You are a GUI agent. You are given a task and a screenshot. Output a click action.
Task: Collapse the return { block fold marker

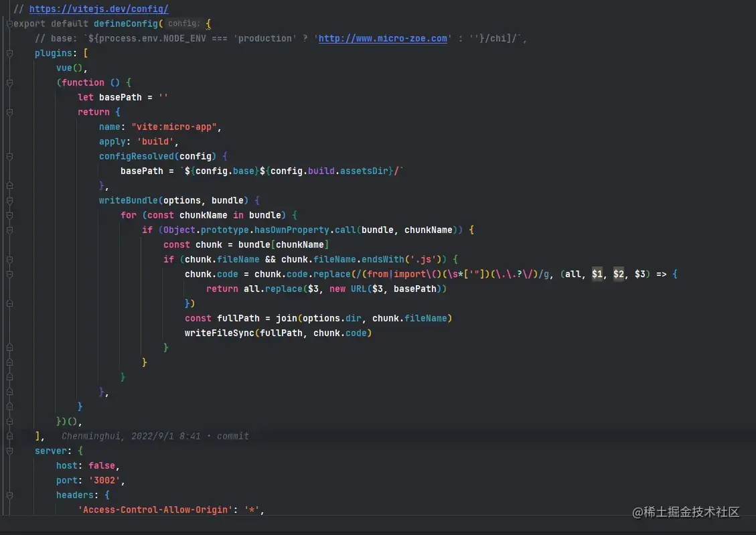coord(9,112)
